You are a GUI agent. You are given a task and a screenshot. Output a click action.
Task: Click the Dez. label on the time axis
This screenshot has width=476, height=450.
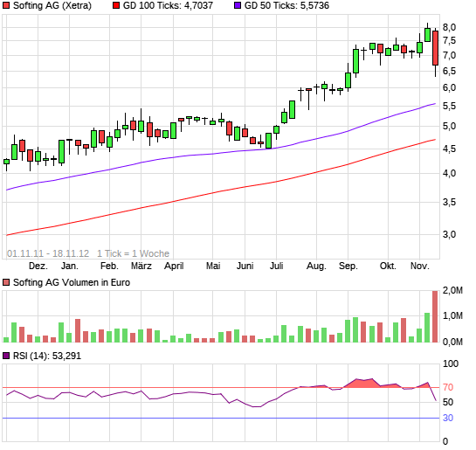click(38, 266)
